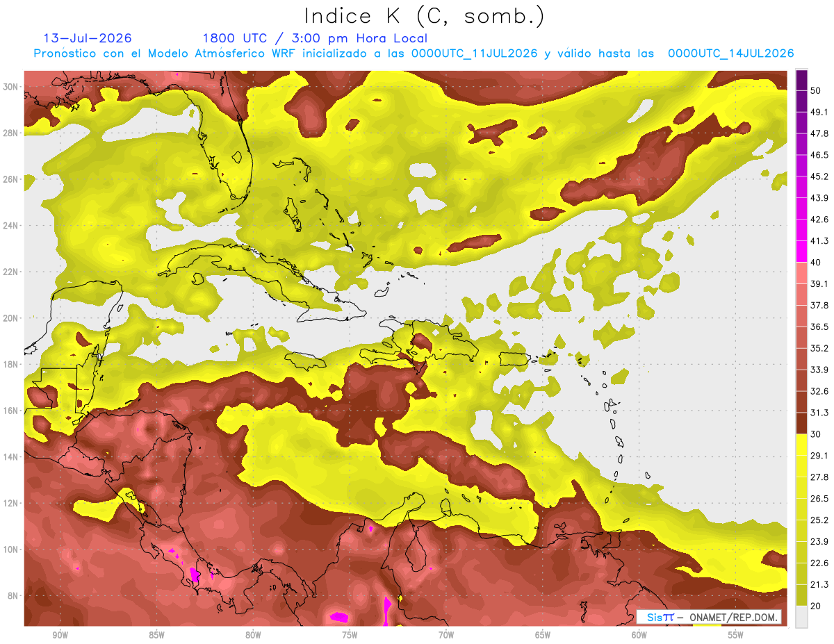The width and height of the screenshot is (834, 644).
Task: Click the dark purple colorbar segment above 50
Action: pos(801,80)
